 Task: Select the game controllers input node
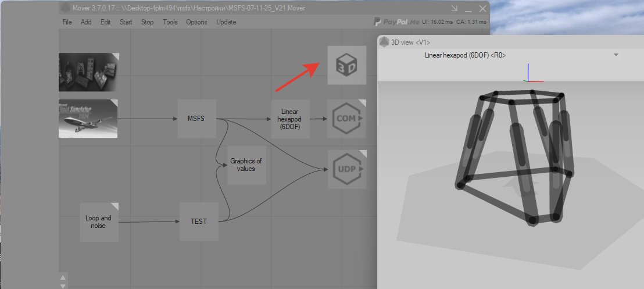coord(88,72)
